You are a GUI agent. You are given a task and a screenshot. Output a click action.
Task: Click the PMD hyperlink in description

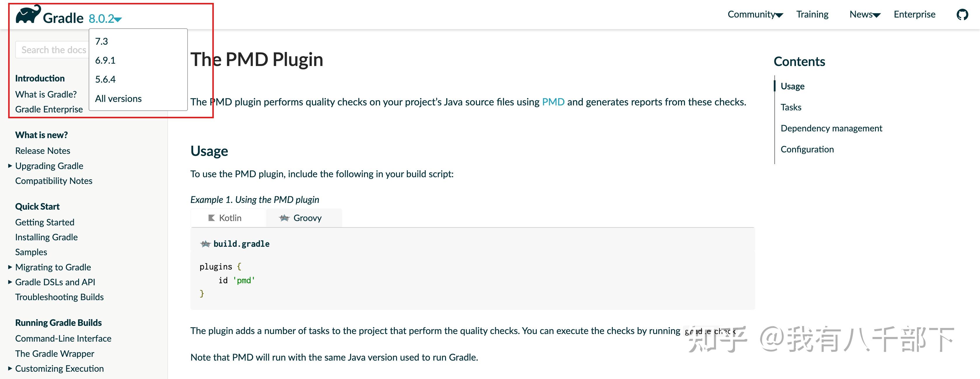coord(553,102)
